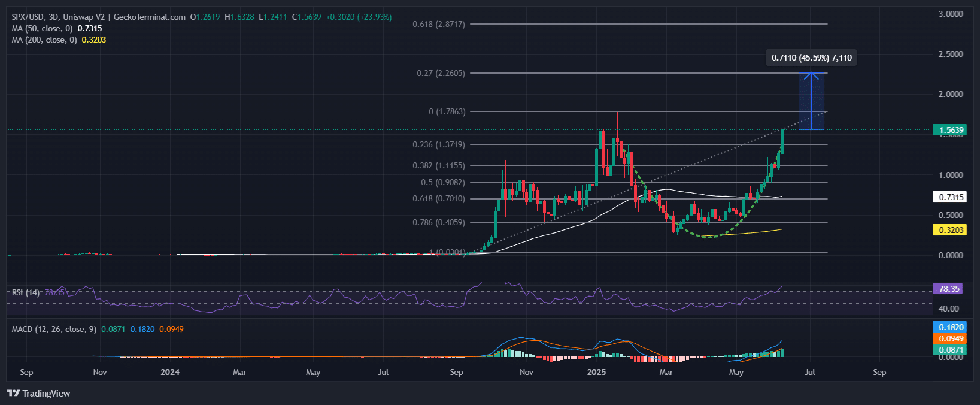Click the current price label 1.5639
980x405 pixels.
(951, 130)
